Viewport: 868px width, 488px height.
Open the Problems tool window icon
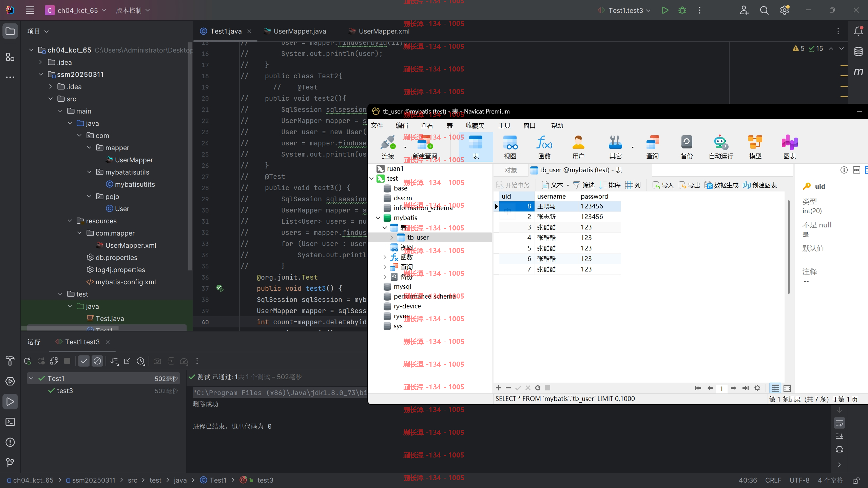(x=10, y=442)
